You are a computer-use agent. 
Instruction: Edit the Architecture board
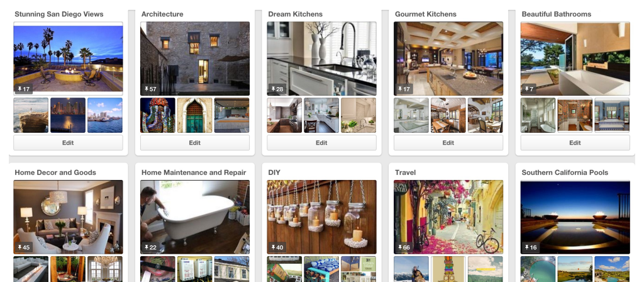195,143
